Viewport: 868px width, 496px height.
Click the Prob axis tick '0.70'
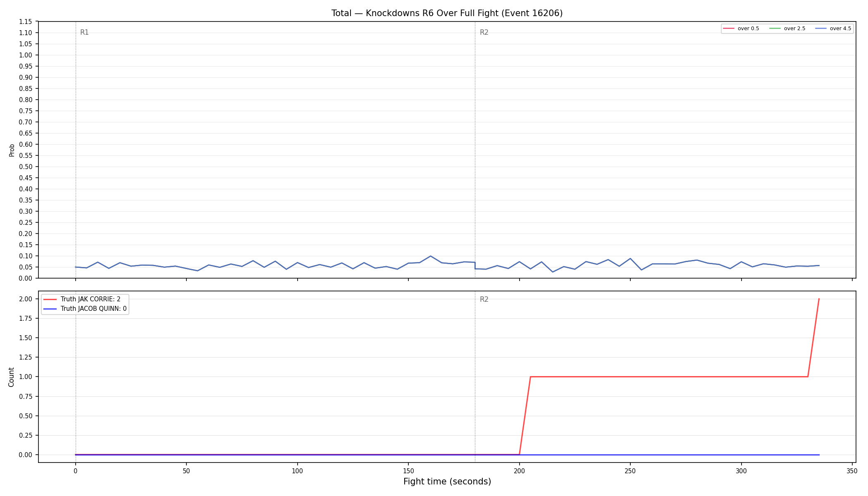point(26,122)
